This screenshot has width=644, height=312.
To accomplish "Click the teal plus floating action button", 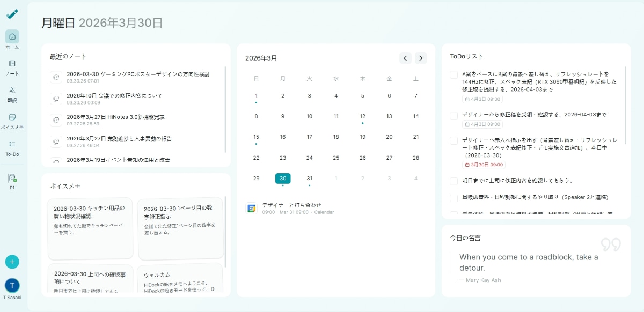I will point(12,262).
